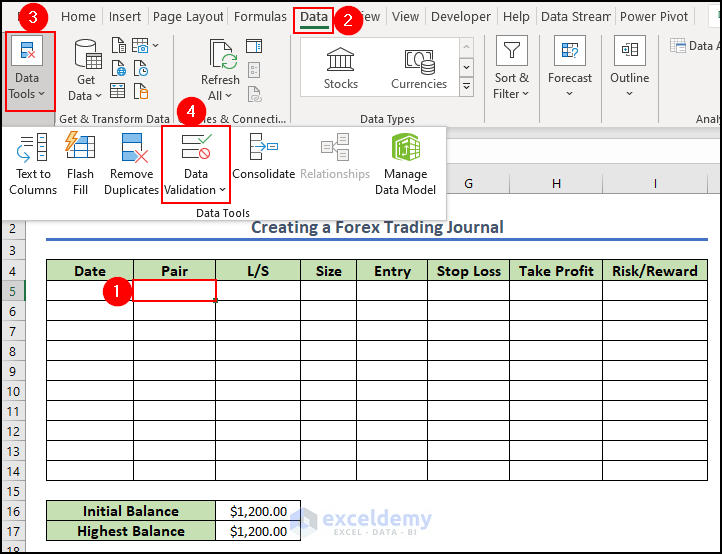Image resolution: width=722 pixels, height=554 pixels.
Task: Click the 'Risk/Reward' header cell
Action: 655,270
